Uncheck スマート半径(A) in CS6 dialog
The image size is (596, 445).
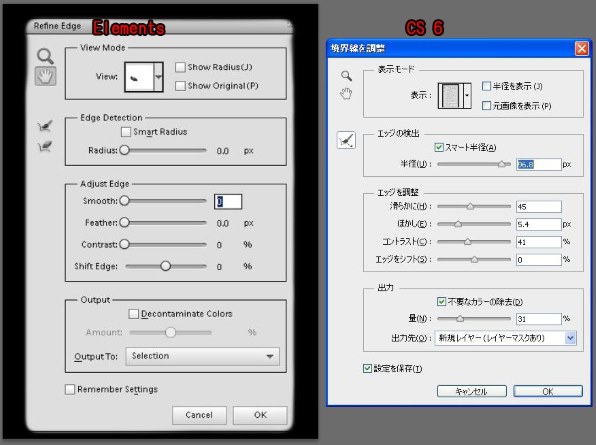439,147
